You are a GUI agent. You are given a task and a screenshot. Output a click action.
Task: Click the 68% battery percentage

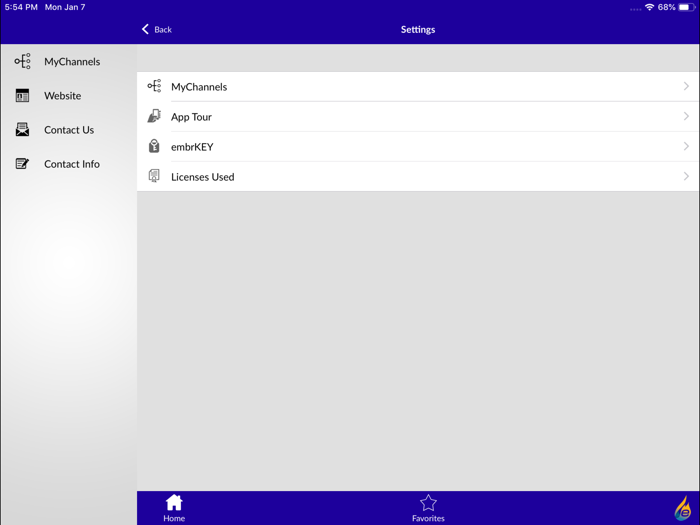pos(667,7)
